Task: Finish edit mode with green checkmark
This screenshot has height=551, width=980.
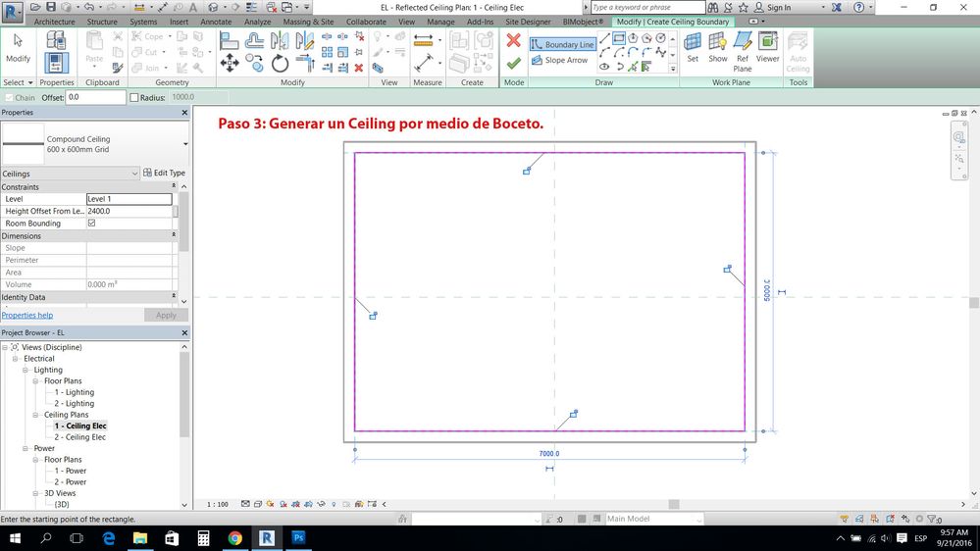Action: pyautogui.click(x=514, y=63)
